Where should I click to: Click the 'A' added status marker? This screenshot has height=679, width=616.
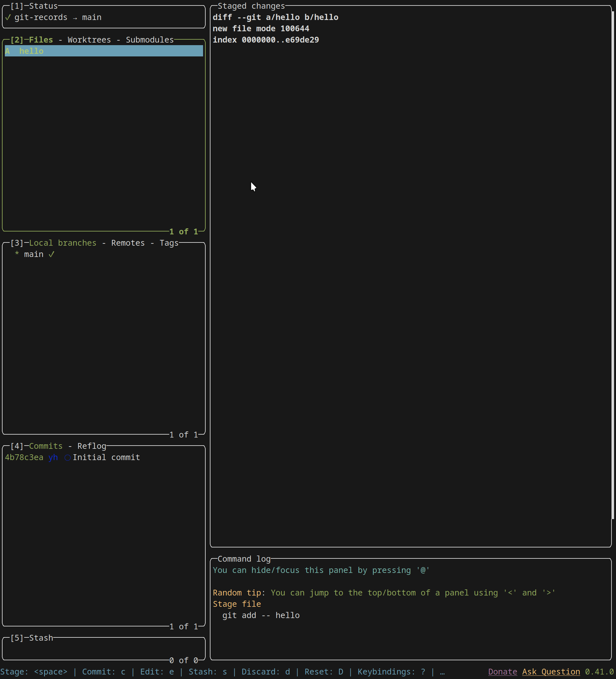pyautogui.click(x=7, y=51)
